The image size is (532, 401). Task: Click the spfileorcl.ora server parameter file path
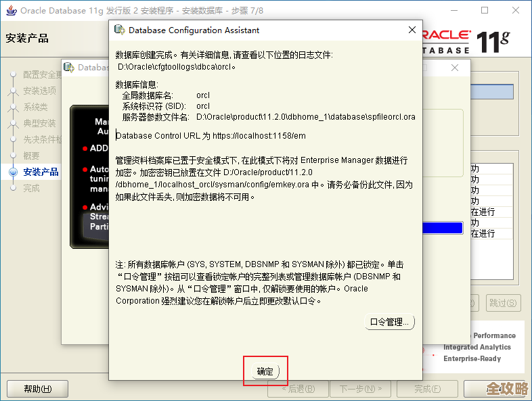click(306, 117)
